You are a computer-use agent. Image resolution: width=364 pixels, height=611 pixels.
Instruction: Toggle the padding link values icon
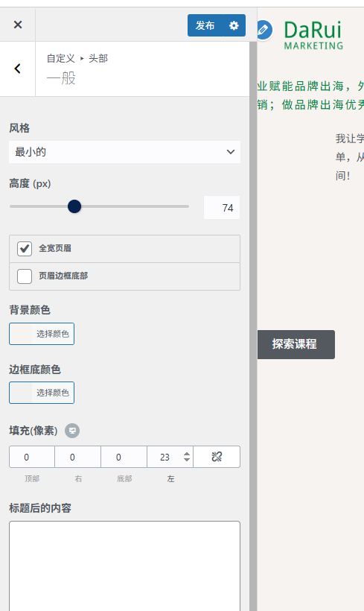coord(217,457)
